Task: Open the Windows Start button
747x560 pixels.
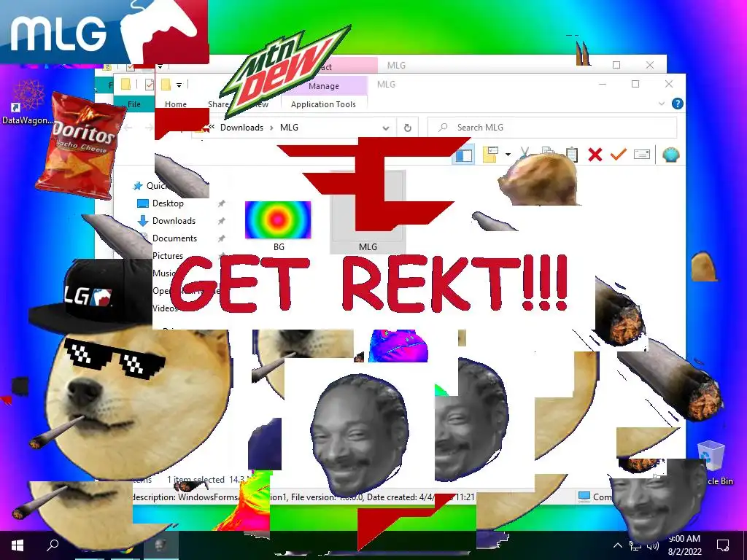Action: pos(18,545)
